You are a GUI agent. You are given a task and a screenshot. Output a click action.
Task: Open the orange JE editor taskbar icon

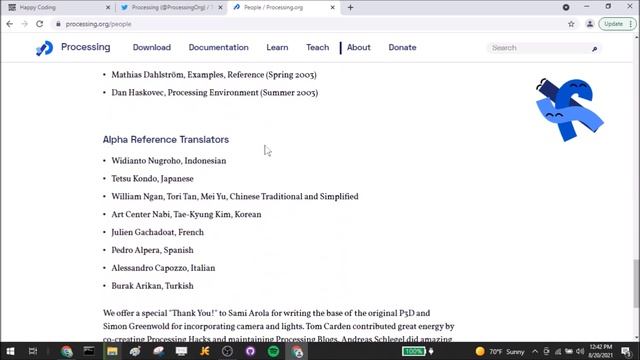(x=204, y=351)
